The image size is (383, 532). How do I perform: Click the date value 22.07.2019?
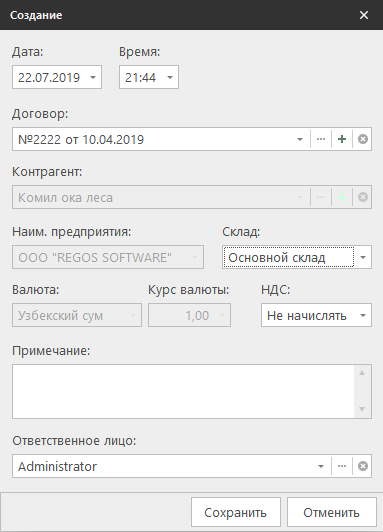tap(49, 77)
